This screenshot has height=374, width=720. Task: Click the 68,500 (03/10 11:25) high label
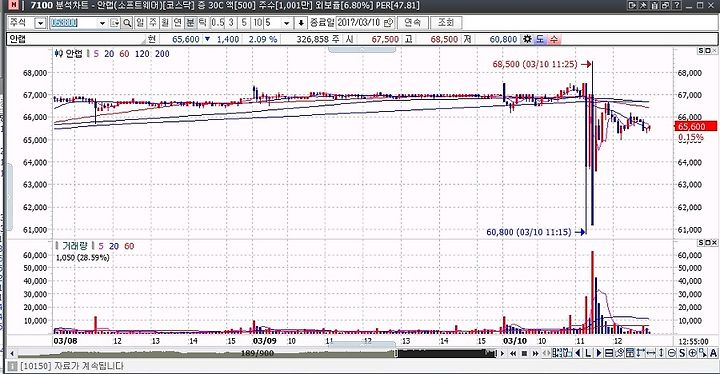coord(535,64)
